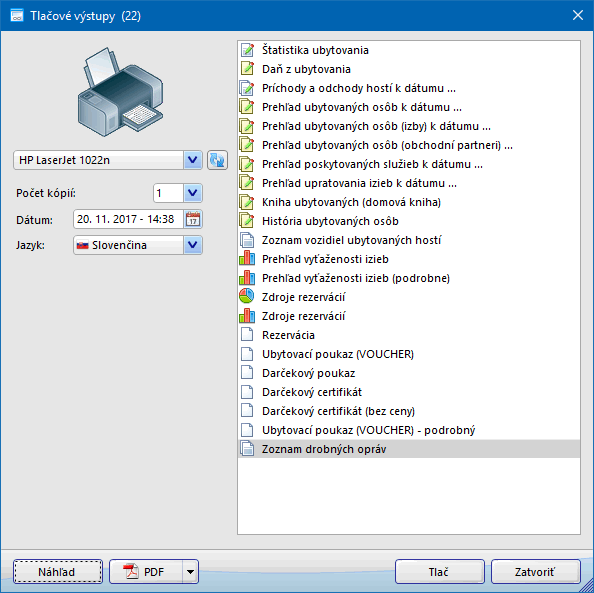Screen dimensions: 594x593
Task: Open the Počet kópií dropdown
Action: point(192,193)
